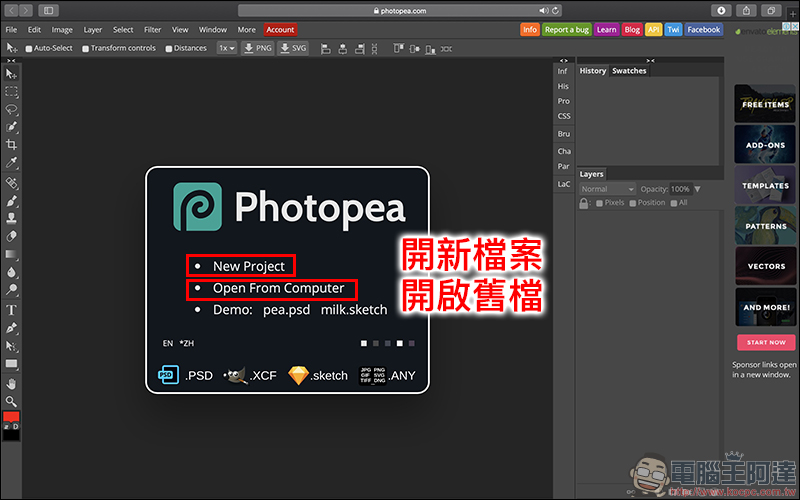Toggle the lock Position checkbox

point(633,203)
